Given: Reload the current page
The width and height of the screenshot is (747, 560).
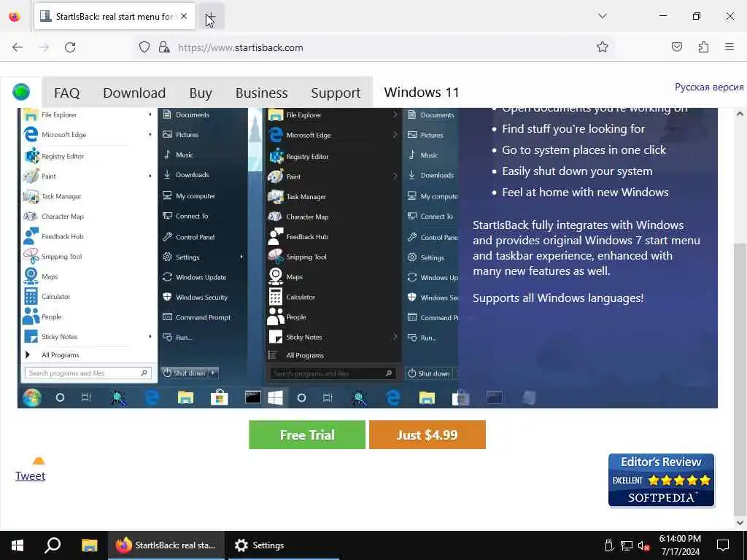Looking at the screenshot, I should tap(70, 47).
